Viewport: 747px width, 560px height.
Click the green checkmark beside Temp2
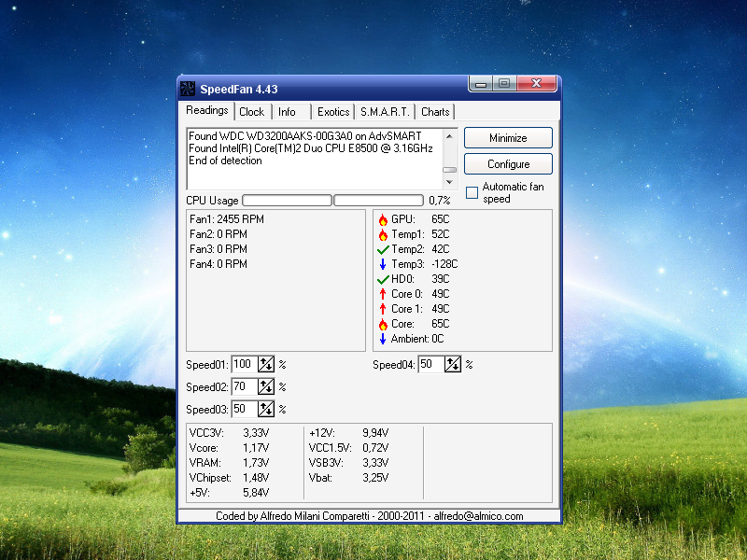tap(383, 249)
